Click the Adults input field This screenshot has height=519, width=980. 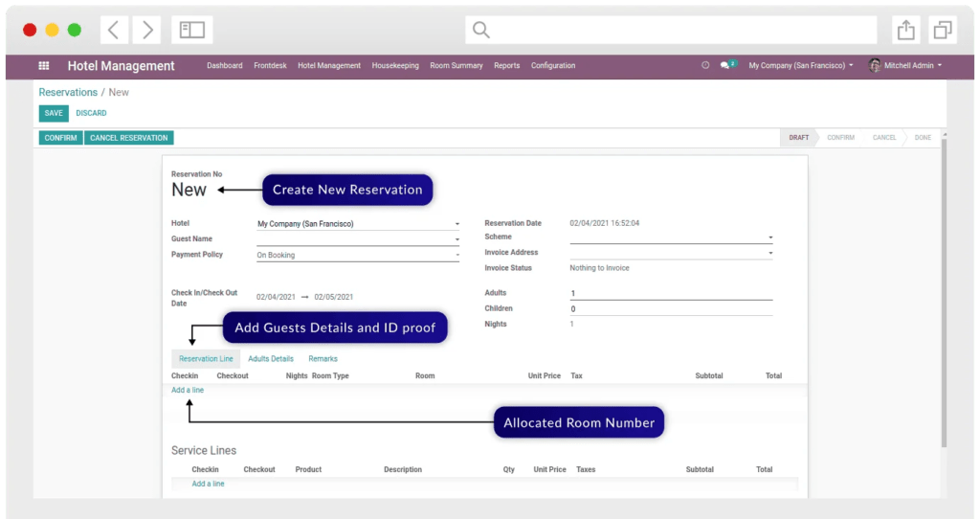pos(670,294)
